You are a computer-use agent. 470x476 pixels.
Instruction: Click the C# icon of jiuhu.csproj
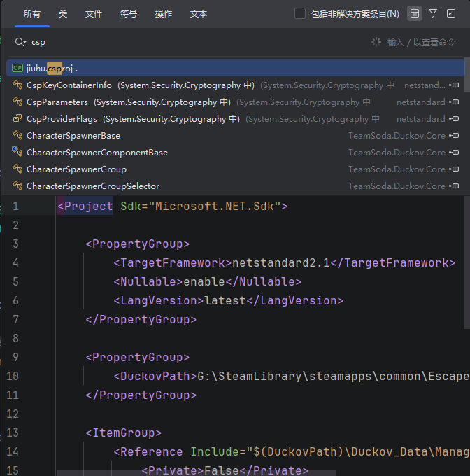coord(17,68)
